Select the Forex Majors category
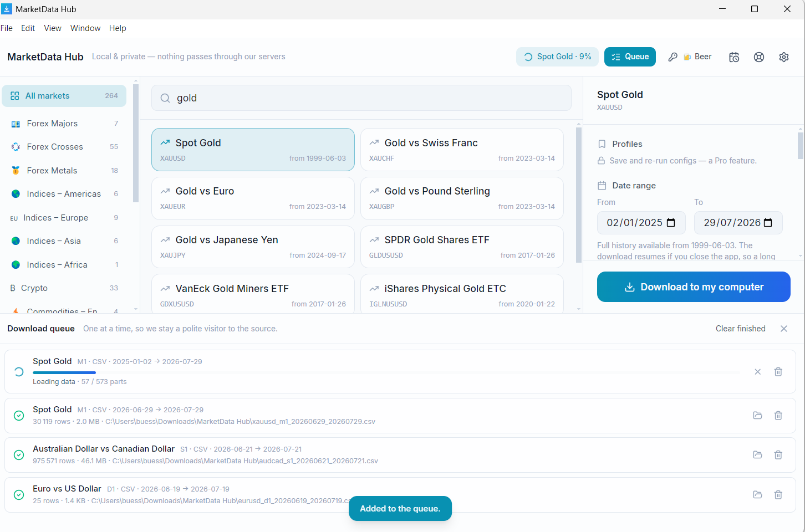Image resolution: width=805 pixels, height=532 pixels. click(x=64, y=124)
